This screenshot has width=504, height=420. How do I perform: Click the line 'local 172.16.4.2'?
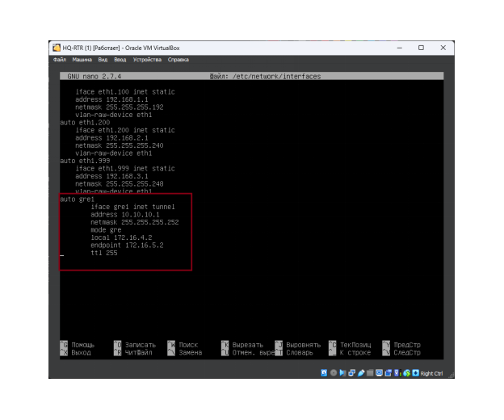click(x=121, y=237)
